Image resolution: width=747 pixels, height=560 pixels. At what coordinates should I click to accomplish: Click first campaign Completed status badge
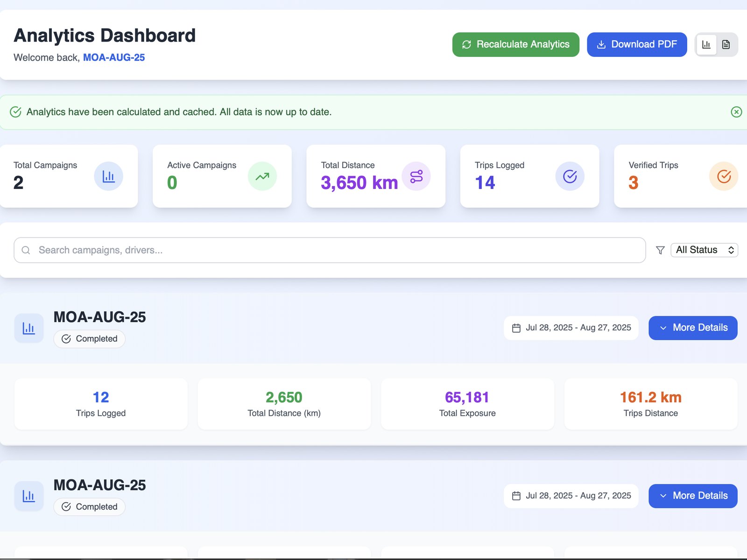pos(90,339)
